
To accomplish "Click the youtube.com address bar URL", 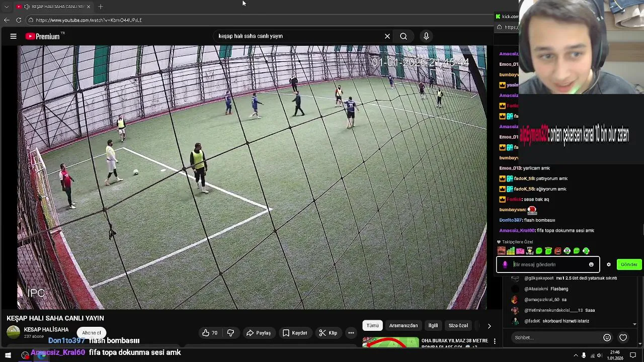I will click(x=89, y=20).
